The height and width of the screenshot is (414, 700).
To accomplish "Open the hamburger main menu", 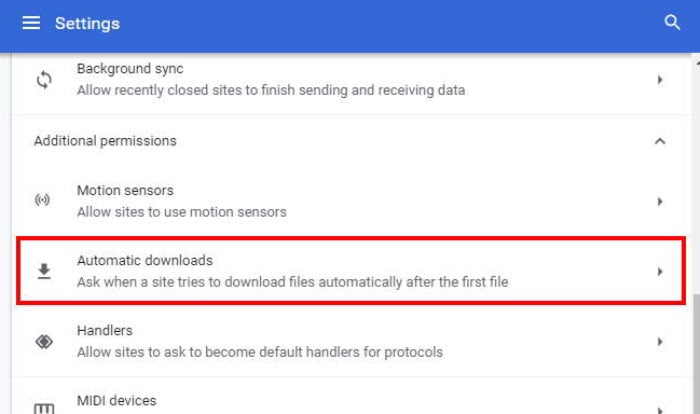I will (31, 23).
